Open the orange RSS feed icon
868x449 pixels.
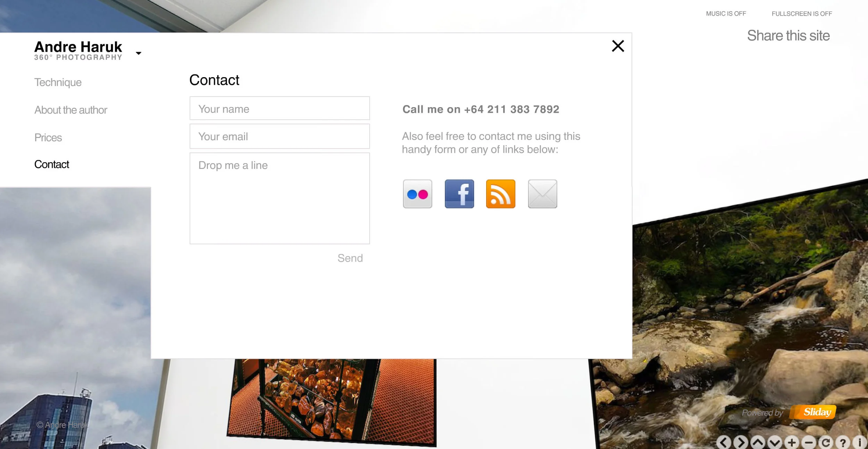[501, 194]
